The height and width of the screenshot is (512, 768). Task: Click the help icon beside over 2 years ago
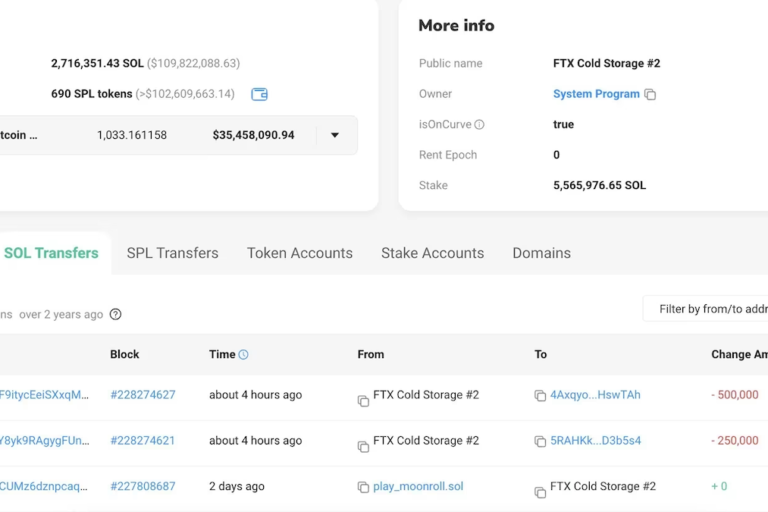pyautogui.click(x=116, y=315)
